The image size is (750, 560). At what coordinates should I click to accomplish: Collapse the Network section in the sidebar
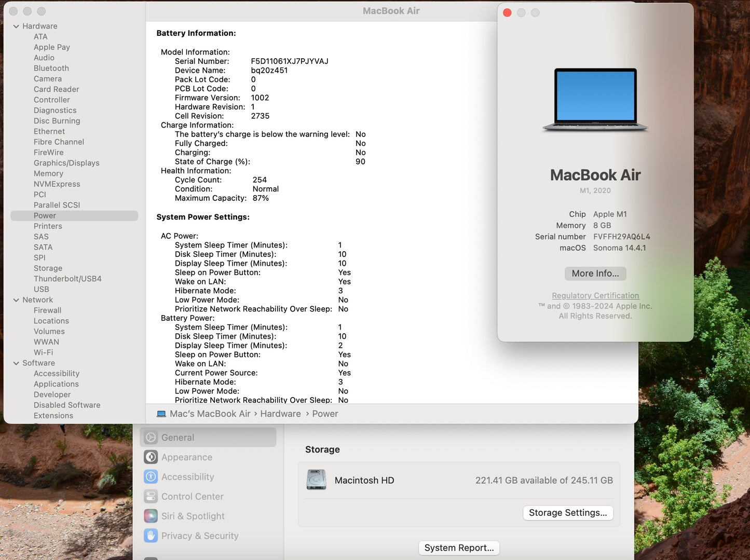pyautogui.click(x=16, y=300)
